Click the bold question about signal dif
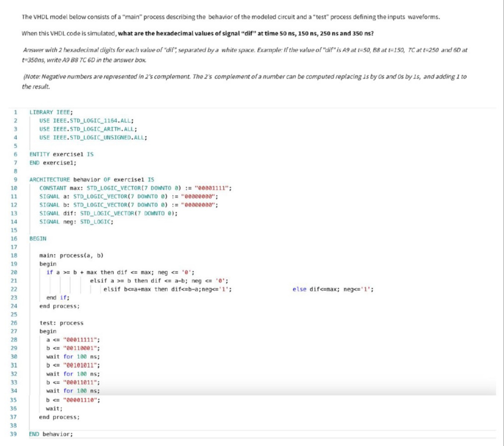Image resolution: width=504 pixels, height=446 pixels. pos(245,34)
